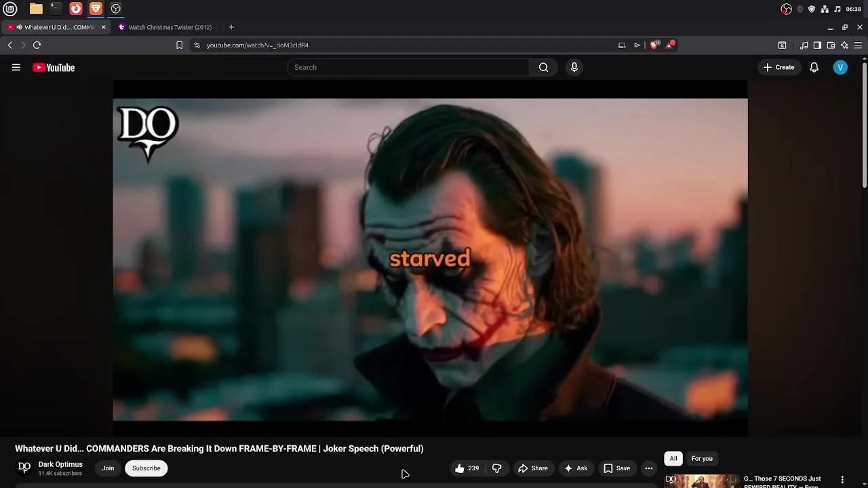
Task: Go back to the previous page
Action: click(x=9, y=45)
